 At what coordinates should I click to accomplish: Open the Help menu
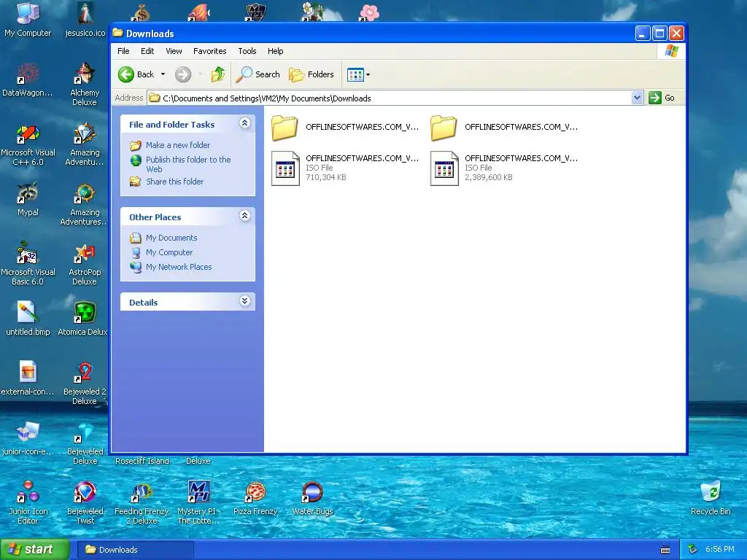[275, 51]
